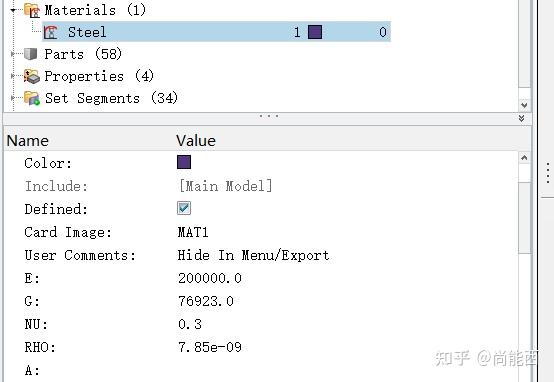Click the Card Image value MAT1
554x382 pixels.
tap(193, 232)
